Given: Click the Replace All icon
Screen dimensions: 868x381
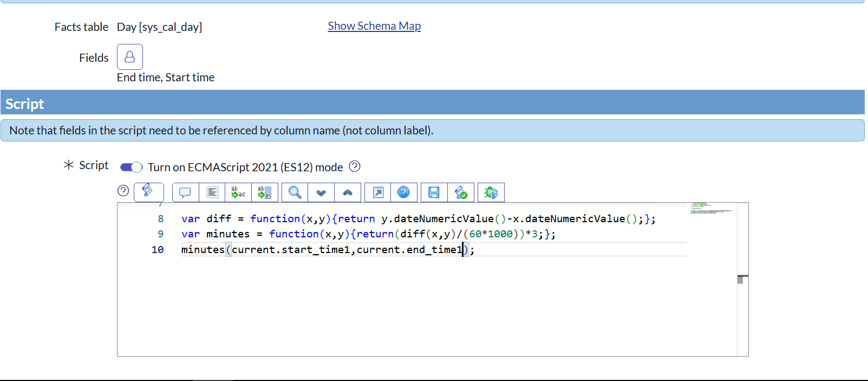Looking at the screenshot, I should click(265, 192).
